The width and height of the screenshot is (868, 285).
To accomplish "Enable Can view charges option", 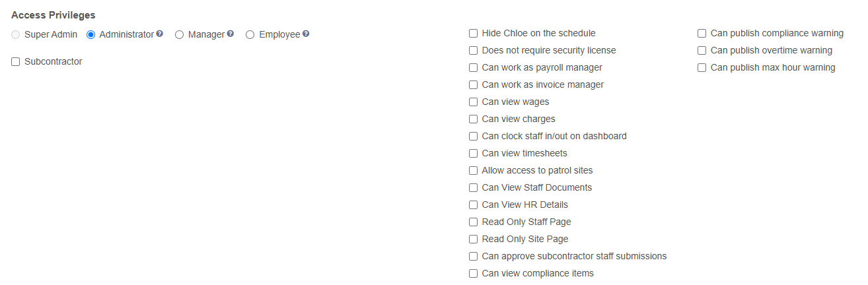I will point(473,119).
